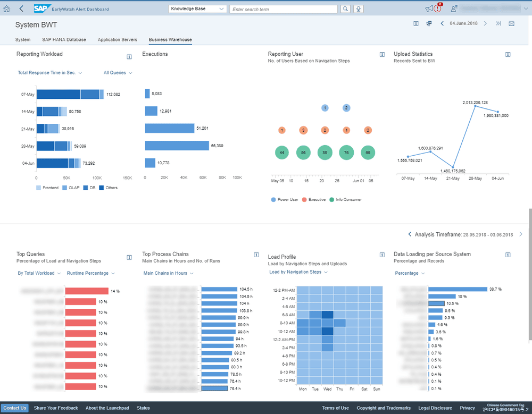Switch to the SAP HANA Database tab
Viewport: 532px width, 414px height.
coord(64,40)
